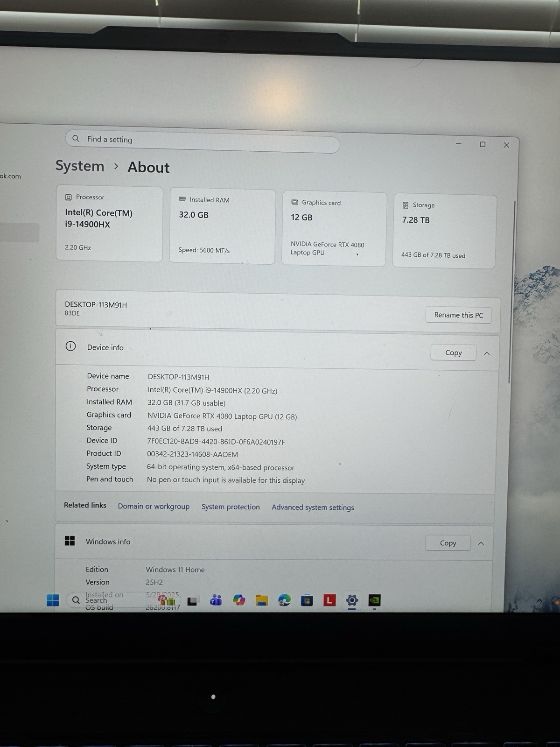Open Advanced system settings link

313,507
